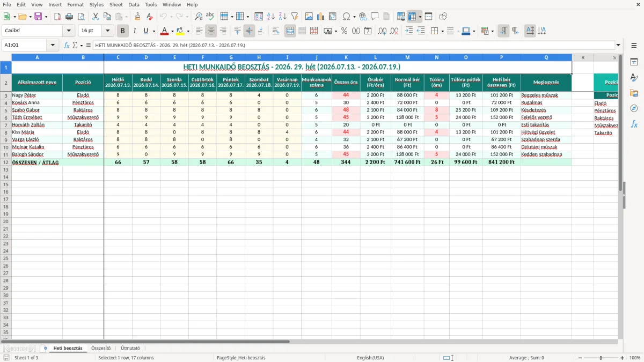The width and height of the screenshot is (644, 362).
Task: Open the sidebar Navigator panel
Action: click(634, 108)
